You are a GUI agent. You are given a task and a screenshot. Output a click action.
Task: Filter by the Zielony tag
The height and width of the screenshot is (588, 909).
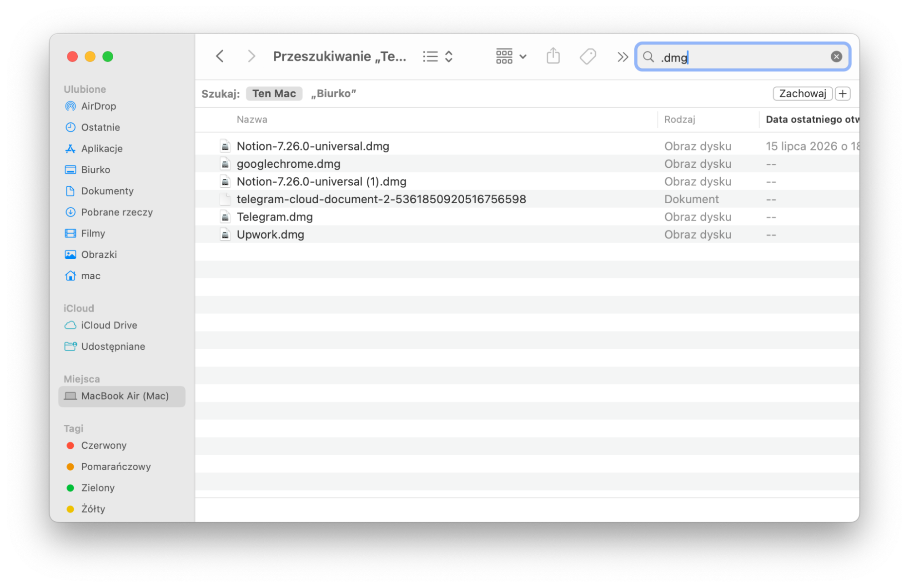pyautogui.click(x=90, y=488)
